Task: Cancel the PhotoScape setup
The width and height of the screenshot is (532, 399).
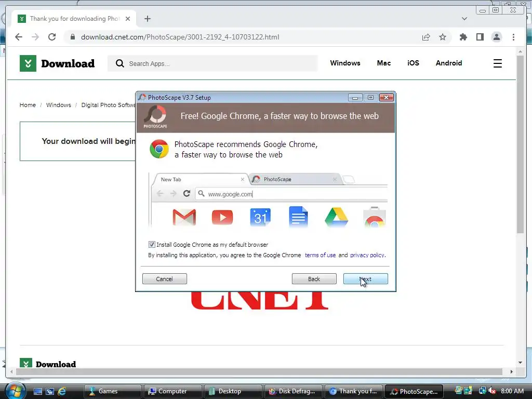Action: pyautogui.click(x=165, y=278)
